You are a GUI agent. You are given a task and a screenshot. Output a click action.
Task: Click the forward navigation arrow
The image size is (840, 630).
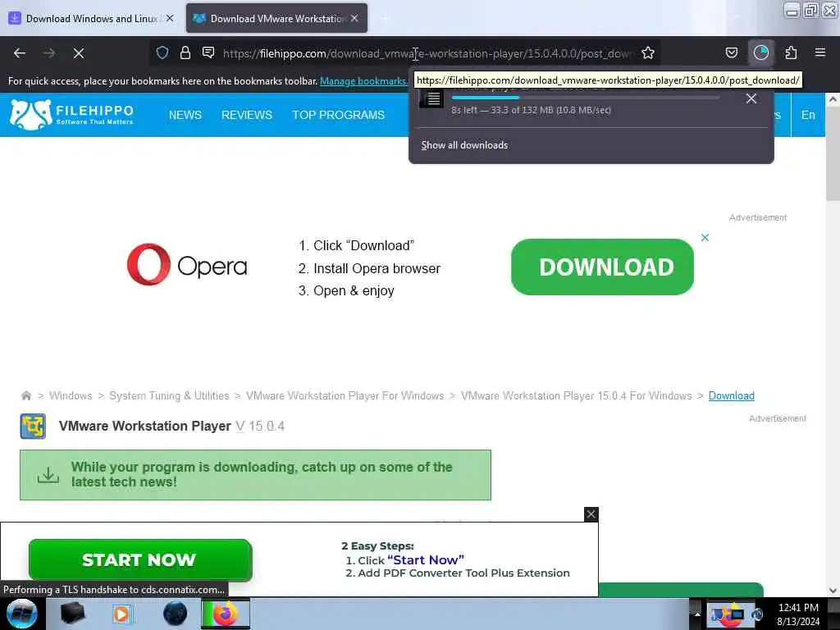[x=48, y=53]
